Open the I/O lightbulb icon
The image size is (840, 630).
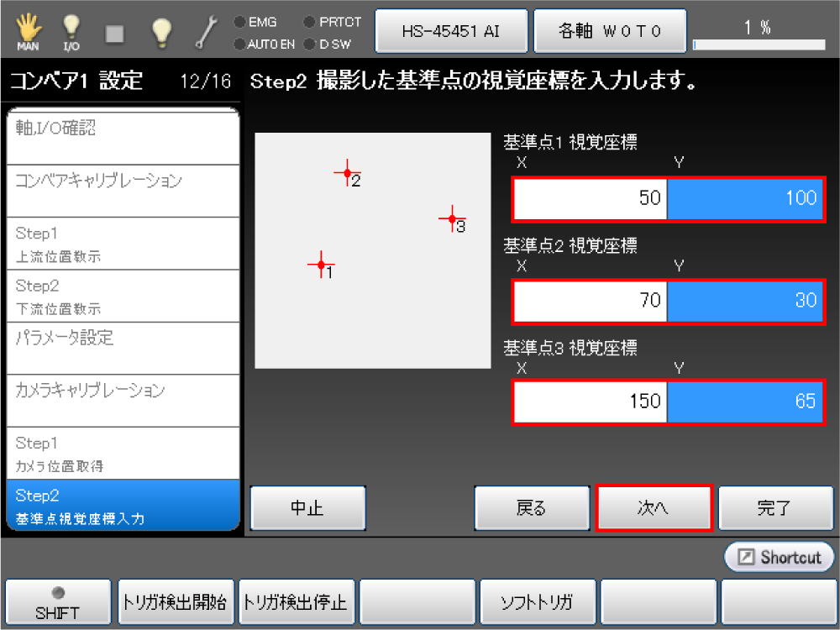(x=71, y=32)
